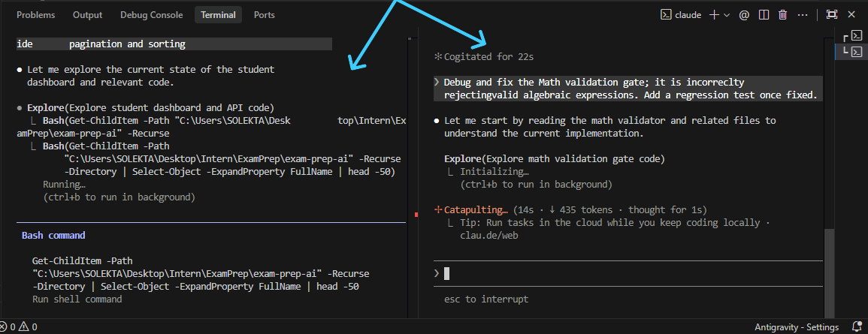The height and width of the screenshot is (334, 868).
Task: Open the launch profile dropdown chevron
Action: click(x=727, y=15)
